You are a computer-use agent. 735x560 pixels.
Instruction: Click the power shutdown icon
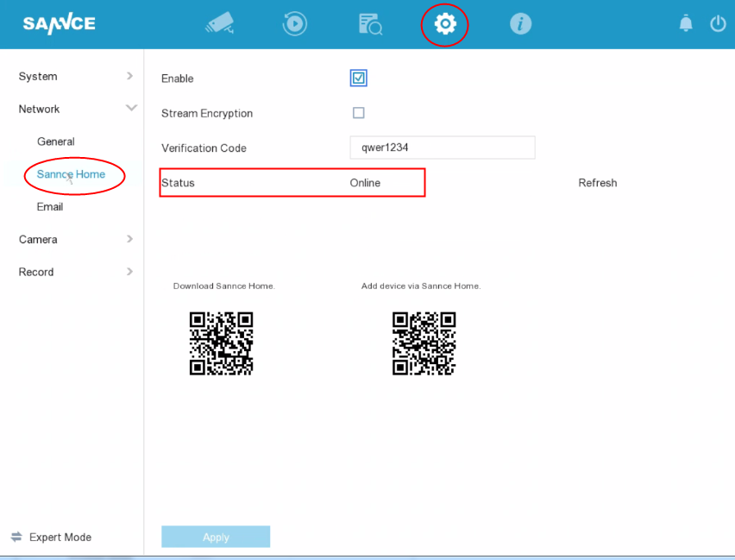tap(718, 23)
